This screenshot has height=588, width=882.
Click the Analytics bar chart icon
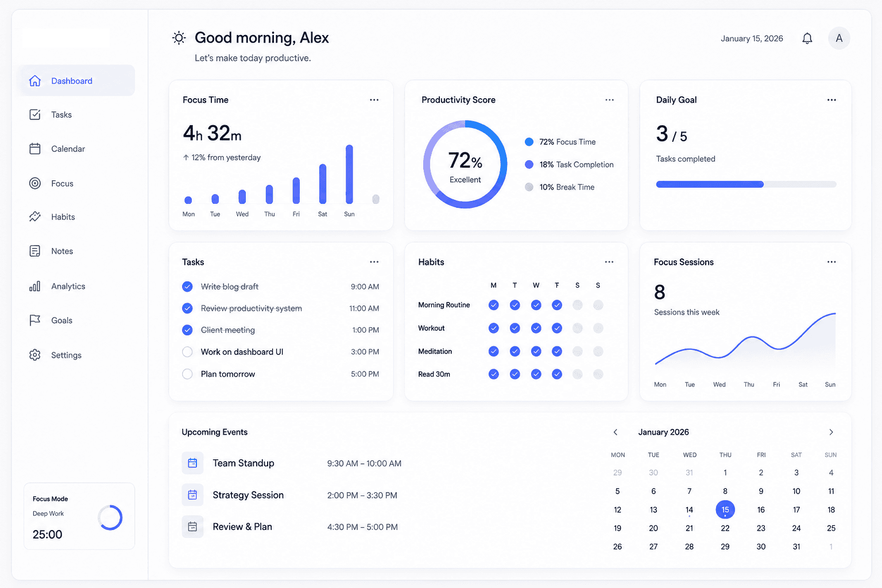click(x=35, y=286)
